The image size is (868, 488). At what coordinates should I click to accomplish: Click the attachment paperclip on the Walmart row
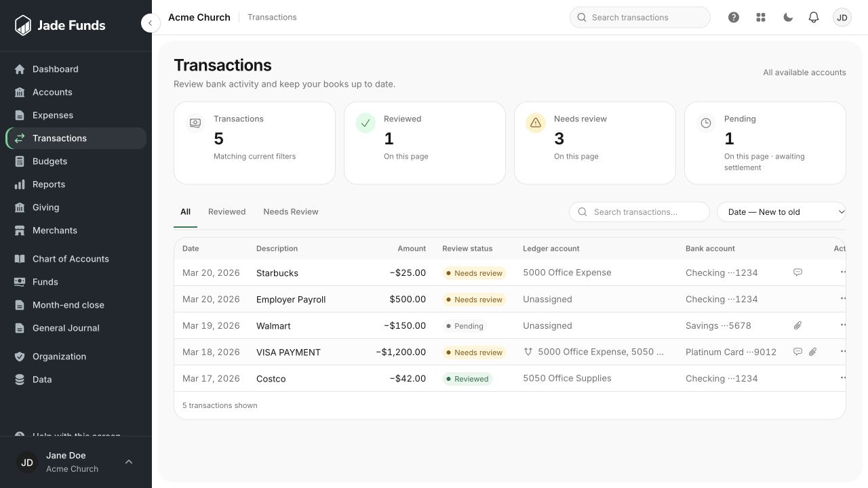point(797,325)
